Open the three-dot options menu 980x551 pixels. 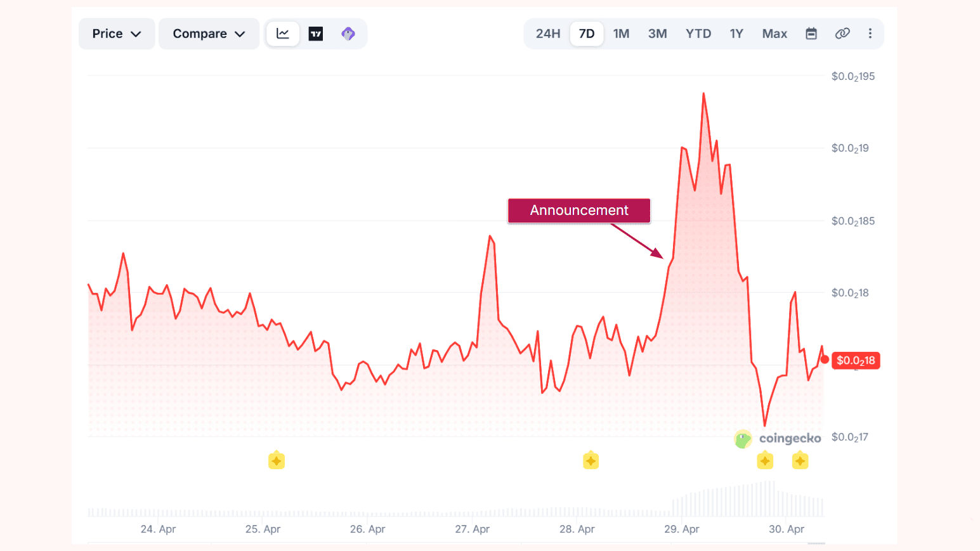tap(870, 34)
